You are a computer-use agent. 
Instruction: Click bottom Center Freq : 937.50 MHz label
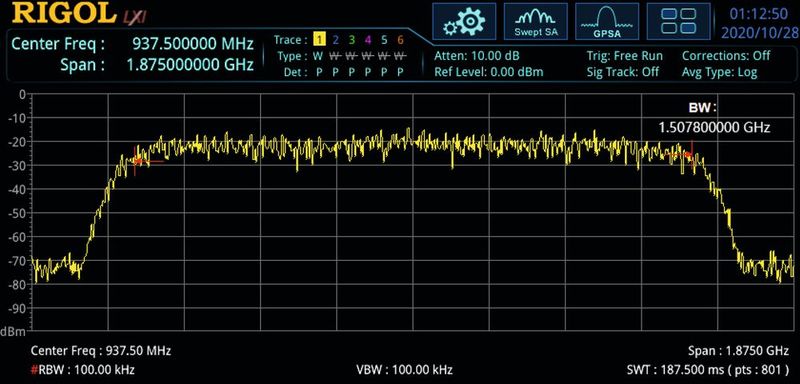[x=101, y=351]
